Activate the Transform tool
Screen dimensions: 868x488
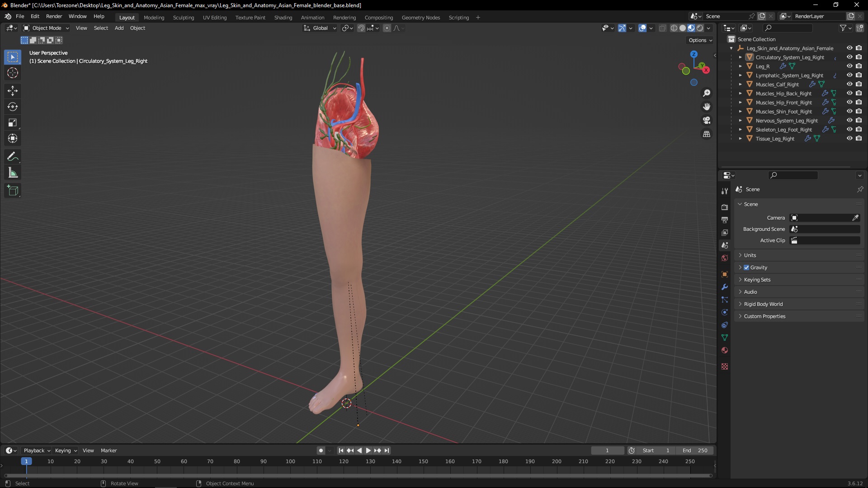13,138
